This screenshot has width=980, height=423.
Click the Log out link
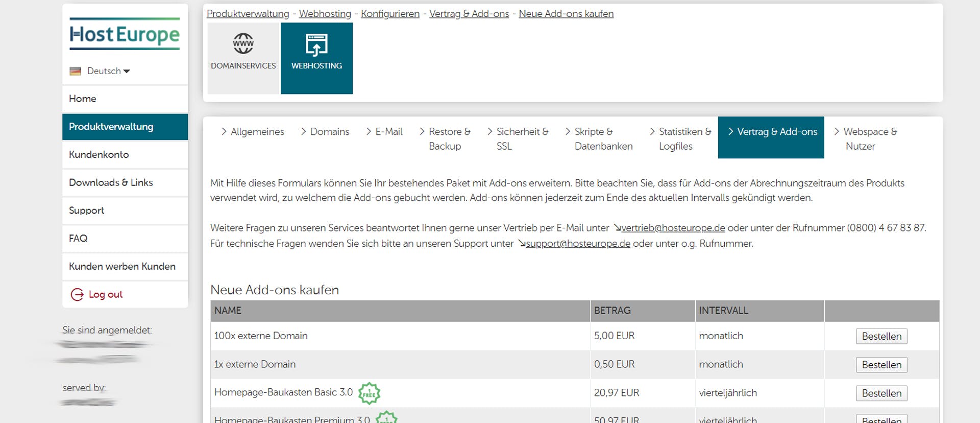tap(106, 294)
